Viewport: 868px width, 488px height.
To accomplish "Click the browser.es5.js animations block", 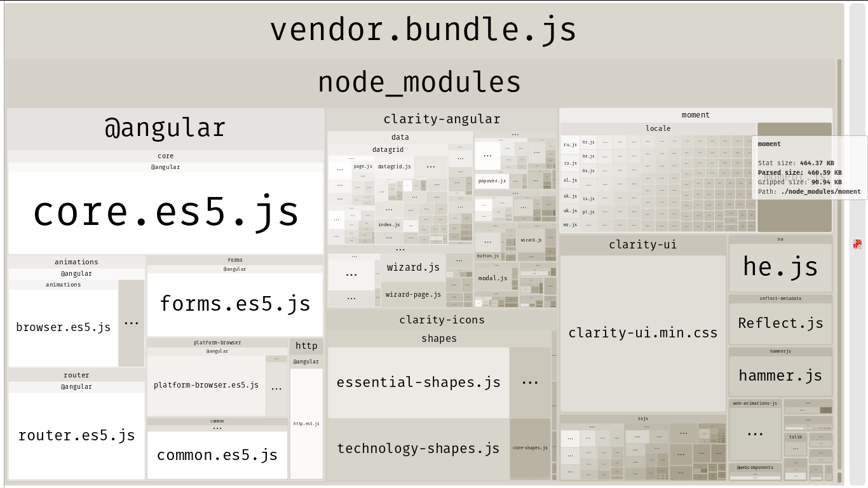I will click(64, 328).
